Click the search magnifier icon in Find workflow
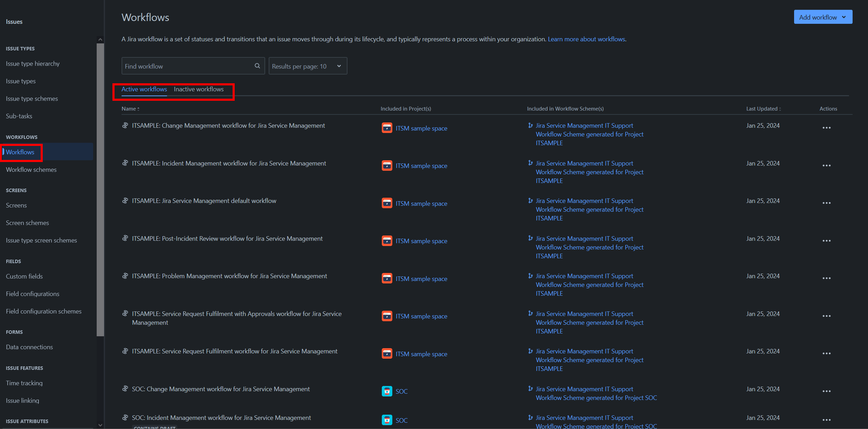 tap(257, 66)
